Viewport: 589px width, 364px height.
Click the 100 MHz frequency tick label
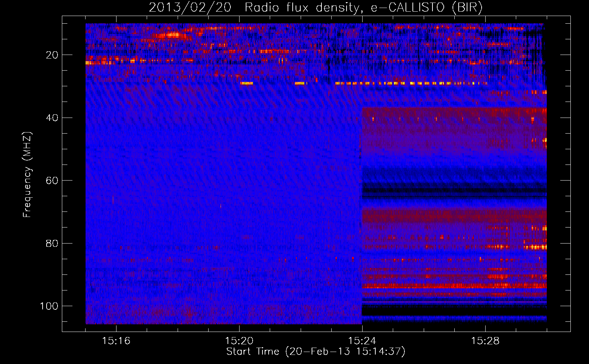coord(49,306)
